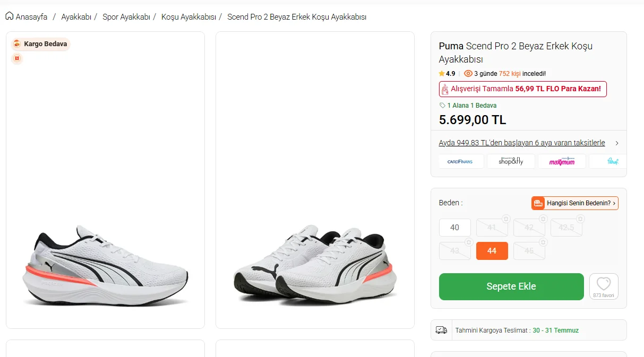Click the small orange badge under Kargo Bedava
Screen dimensions: 644x357
(x=17, y=58)
